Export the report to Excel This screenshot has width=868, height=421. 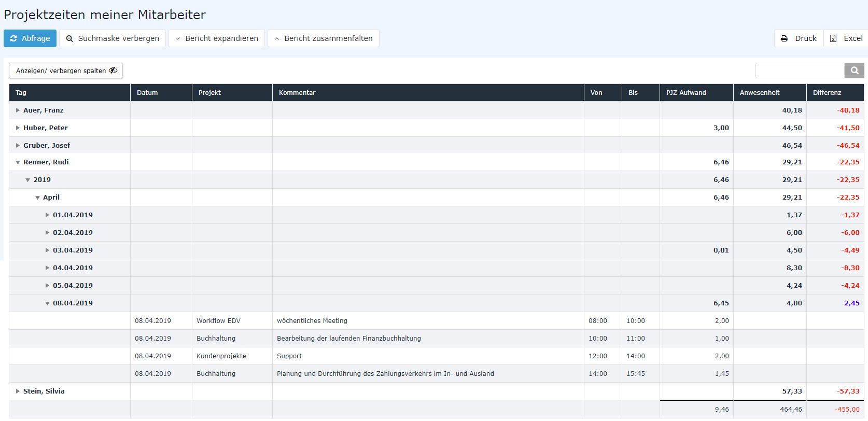tap(846, 38)
